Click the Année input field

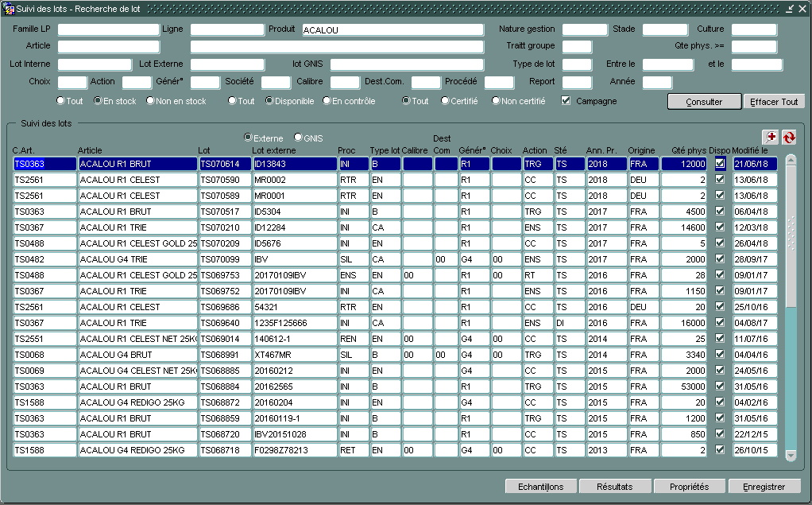657,82
